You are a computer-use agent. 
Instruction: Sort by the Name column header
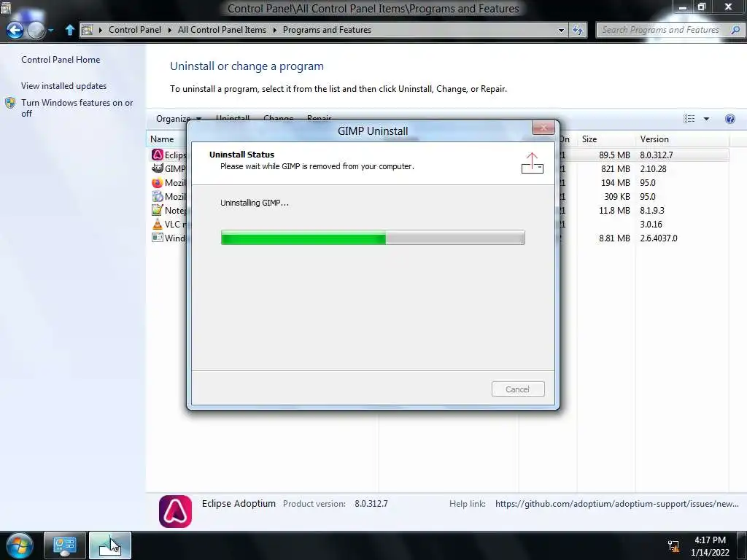[162, 139]
